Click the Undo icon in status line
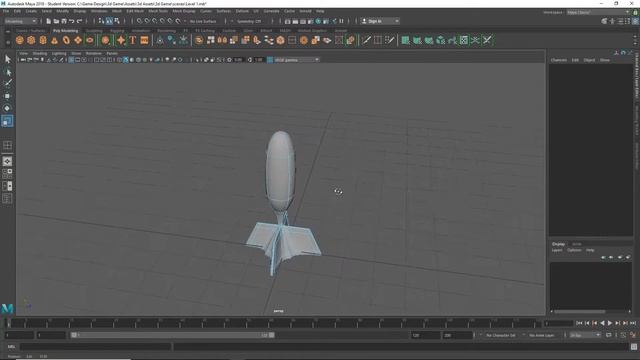The width and height of the screenshot is (640, 360). click(72, 21)
